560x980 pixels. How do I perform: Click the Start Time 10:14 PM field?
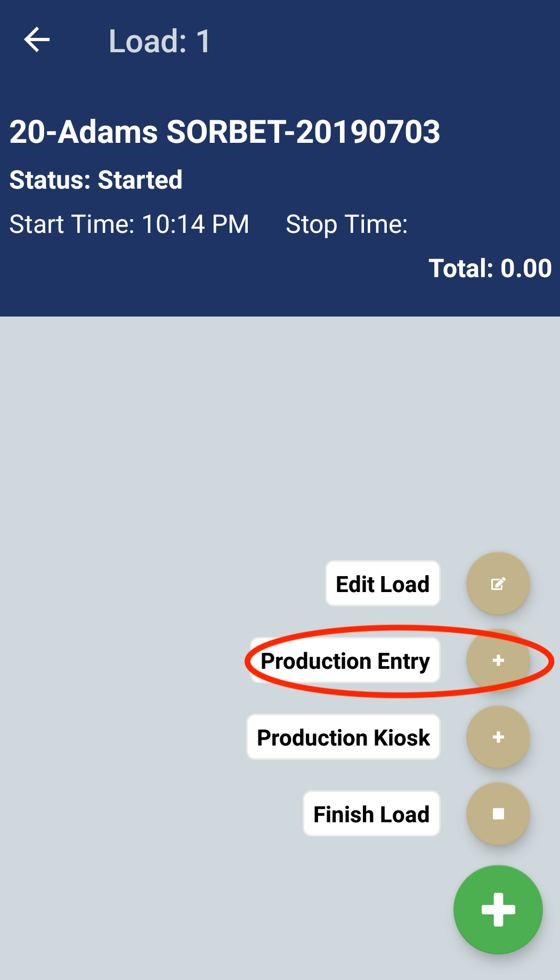point(129,224)
